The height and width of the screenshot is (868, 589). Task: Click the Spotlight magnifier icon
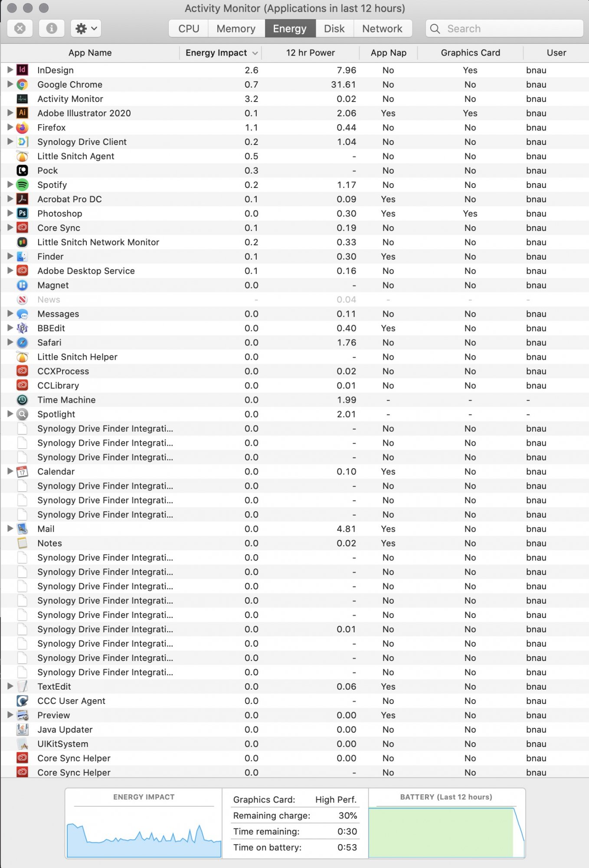tap(22, 414)
